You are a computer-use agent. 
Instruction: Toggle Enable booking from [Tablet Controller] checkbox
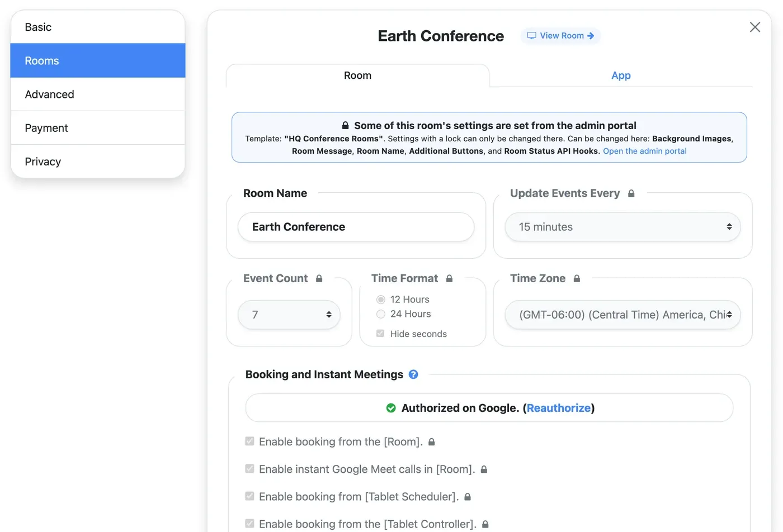pyautogui.click(x=249, y=524)
